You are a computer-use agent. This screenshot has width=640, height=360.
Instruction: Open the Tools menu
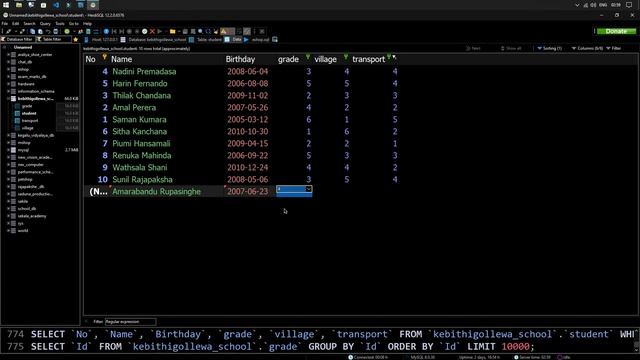point(60,24)
